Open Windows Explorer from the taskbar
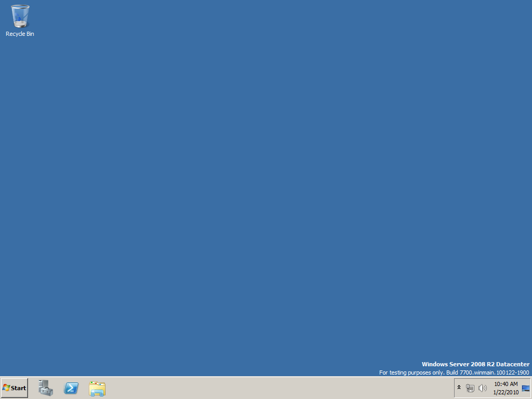This screenshot has height=399, width=532. [97, 388]
